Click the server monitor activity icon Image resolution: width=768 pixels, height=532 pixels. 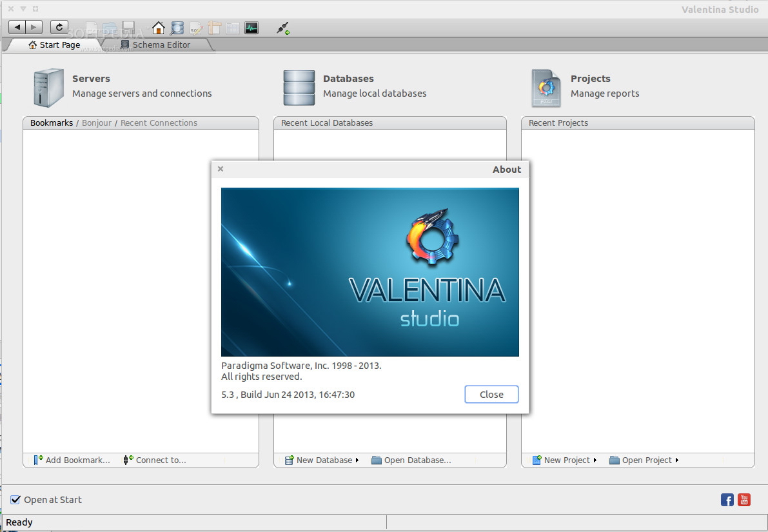[x=251, y=28]
